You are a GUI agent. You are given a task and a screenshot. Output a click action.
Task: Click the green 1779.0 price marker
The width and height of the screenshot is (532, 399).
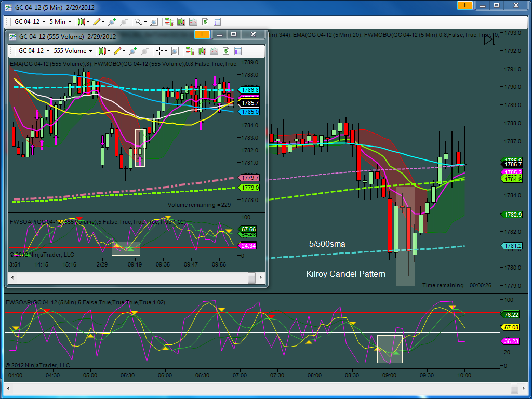(249, 188)
